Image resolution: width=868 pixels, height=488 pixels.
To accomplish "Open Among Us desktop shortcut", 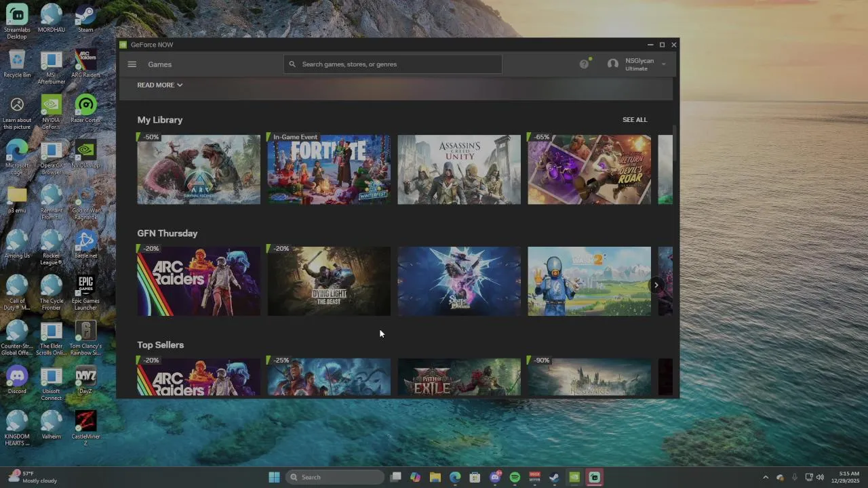I will 17,245.
